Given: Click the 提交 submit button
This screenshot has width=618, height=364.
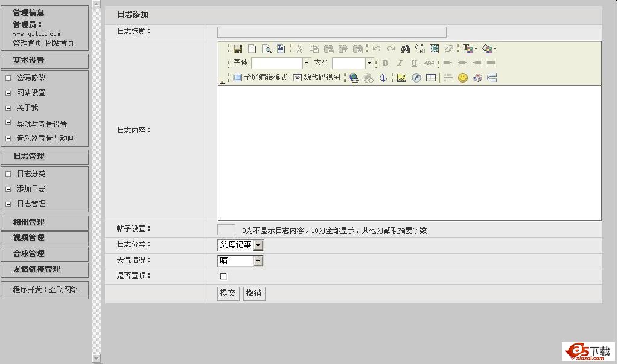Looking at the screenshot, I should [228, 293].
